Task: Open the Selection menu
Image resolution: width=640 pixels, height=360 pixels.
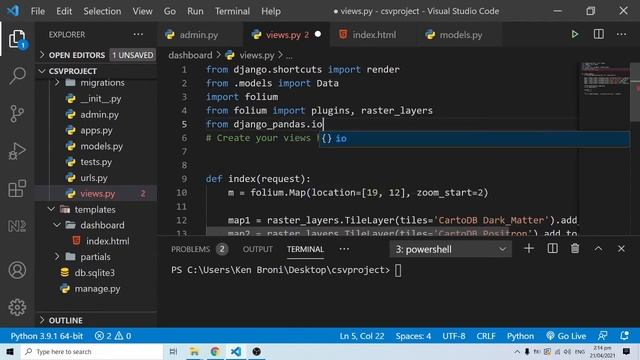Action: point(102,11)
